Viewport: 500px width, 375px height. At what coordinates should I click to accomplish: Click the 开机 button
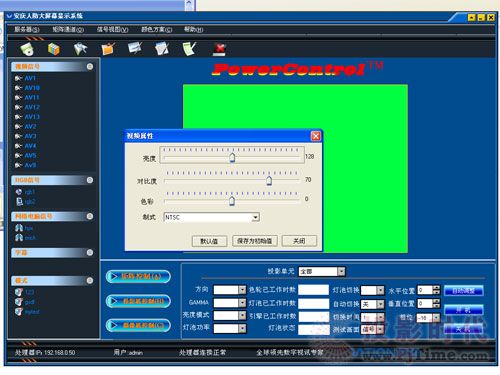tap(464, 310)
